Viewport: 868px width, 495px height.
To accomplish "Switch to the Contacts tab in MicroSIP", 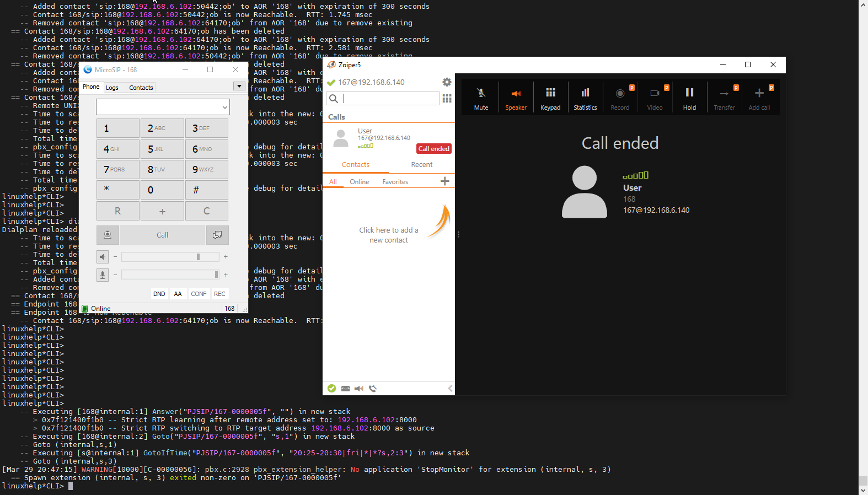I will 141,88.
